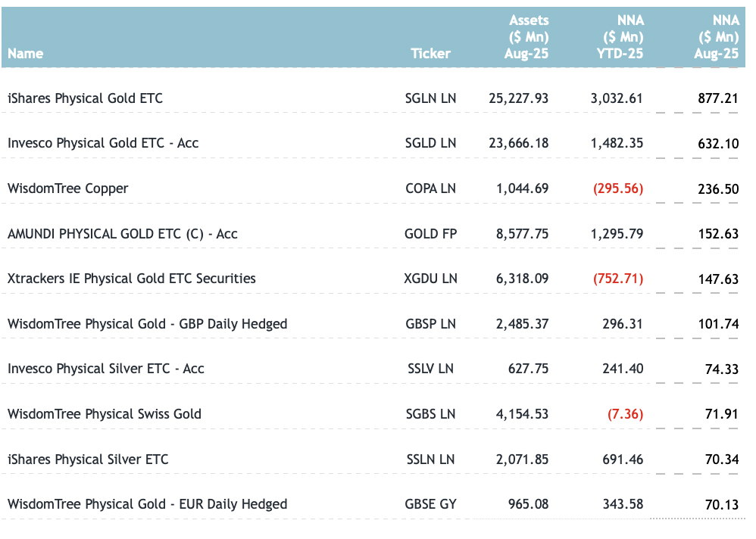The image size is (756, 539).
Task: Click the Ticker column header
Action: [x=430, y=54]
